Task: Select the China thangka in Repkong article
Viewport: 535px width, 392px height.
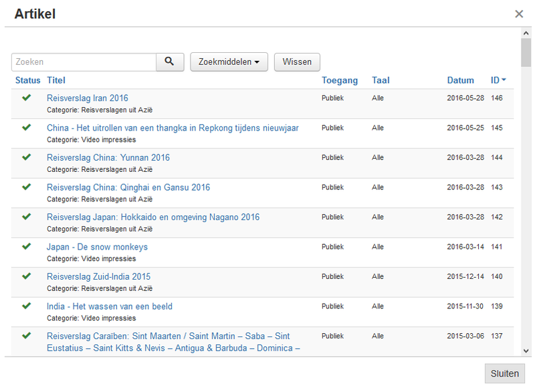Action: point(173,128)
